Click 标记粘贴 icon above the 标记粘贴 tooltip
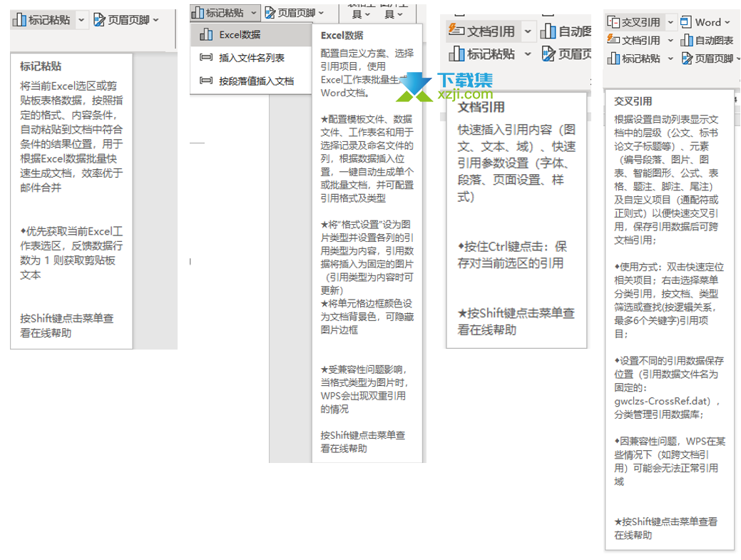Screen dimensions: 741x560 coord(19,20)
